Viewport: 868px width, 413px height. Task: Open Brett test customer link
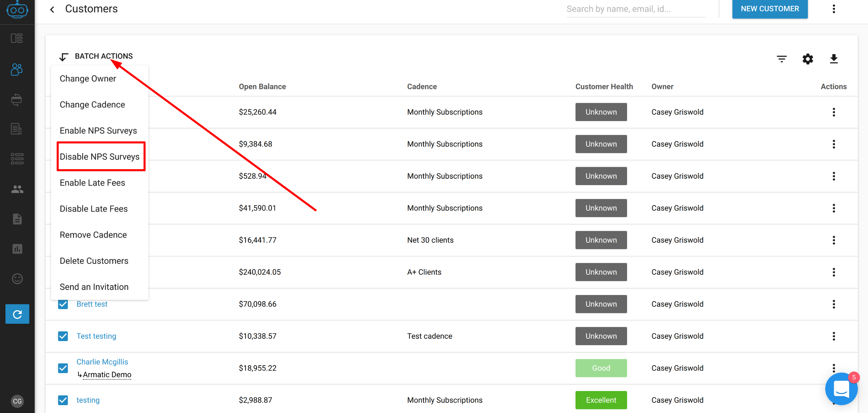(x=92, y=304)
